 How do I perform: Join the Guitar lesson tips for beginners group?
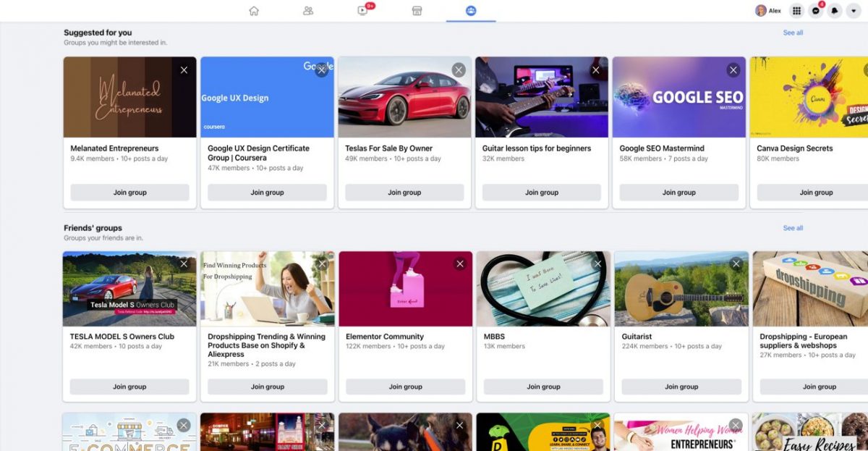pyautogui.click(x=542, y=193)
